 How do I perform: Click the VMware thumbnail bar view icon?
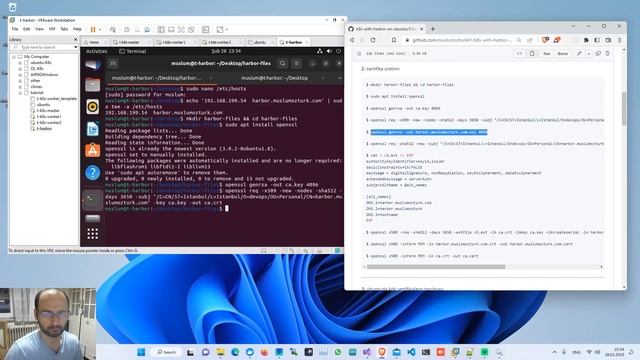point(171,29)
